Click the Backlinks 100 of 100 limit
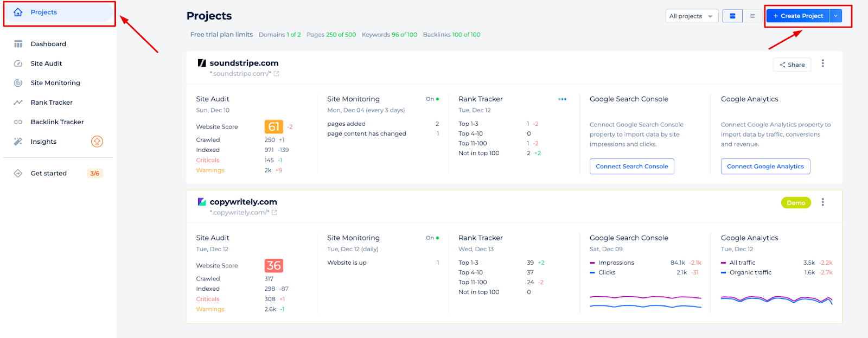The image size is (868, 338). pos(451,35)
